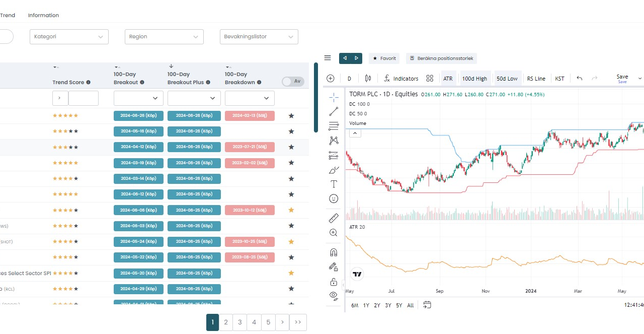
Task: Toggle the Av switch in table header
Action: 293,82
